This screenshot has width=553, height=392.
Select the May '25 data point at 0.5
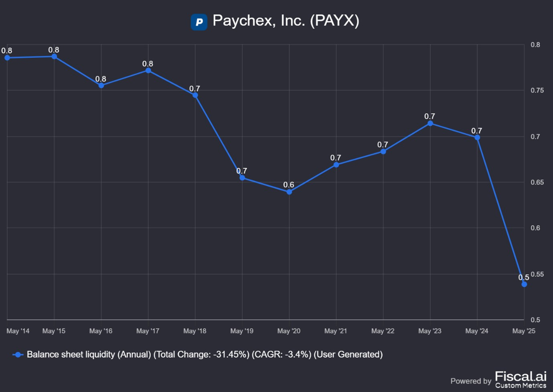524,284
